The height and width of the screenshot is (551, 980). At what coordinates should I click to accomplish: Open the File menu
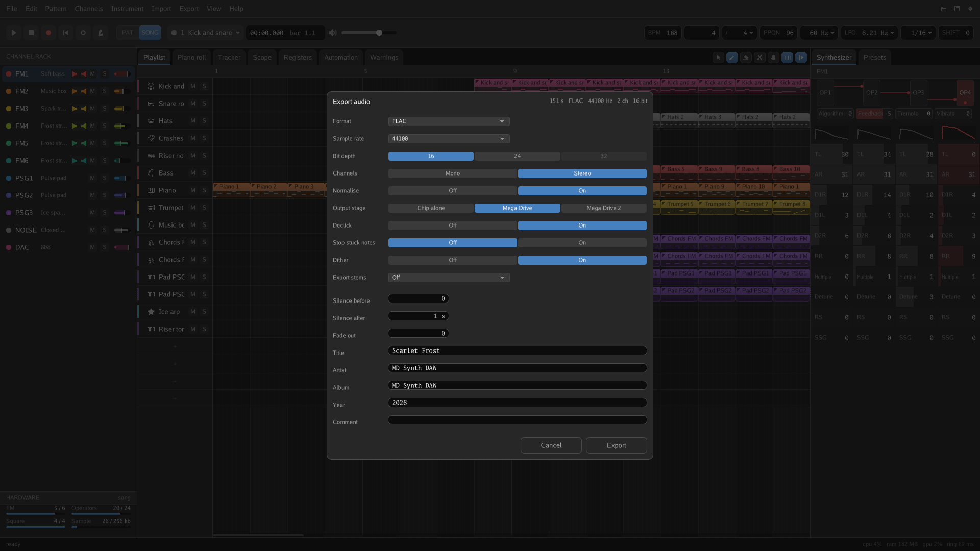pyautogui.click(x=11, y=9)
